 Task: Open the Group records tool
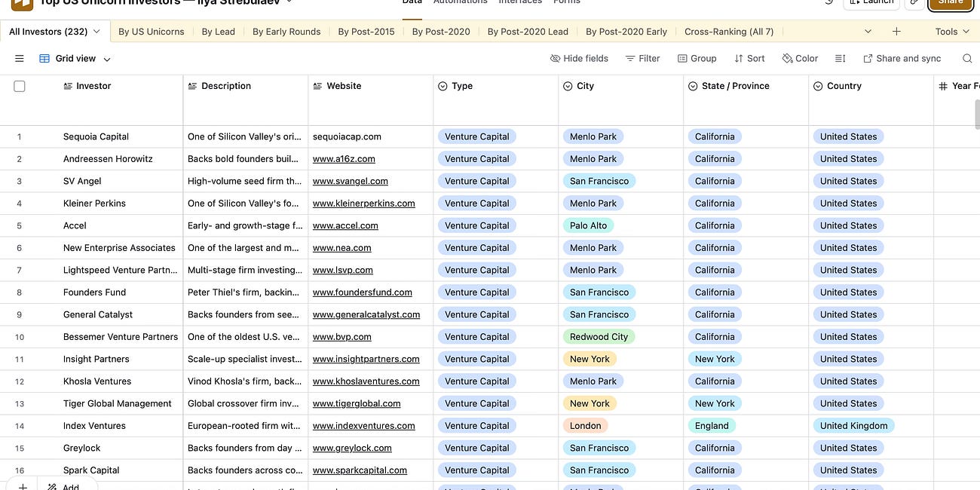[697, 58]
